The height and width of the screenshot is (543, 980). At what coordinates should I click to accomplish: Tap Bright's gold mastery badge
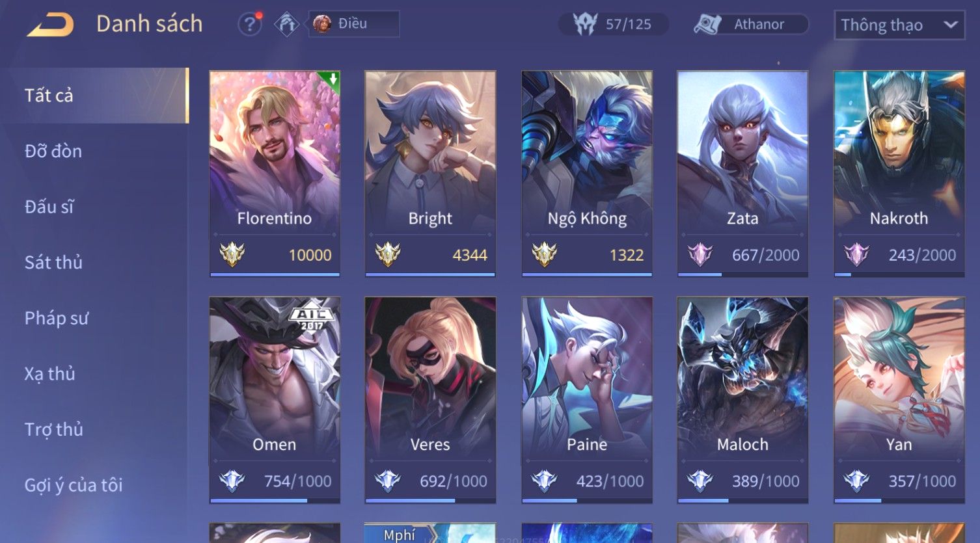(x=388, y=254)
